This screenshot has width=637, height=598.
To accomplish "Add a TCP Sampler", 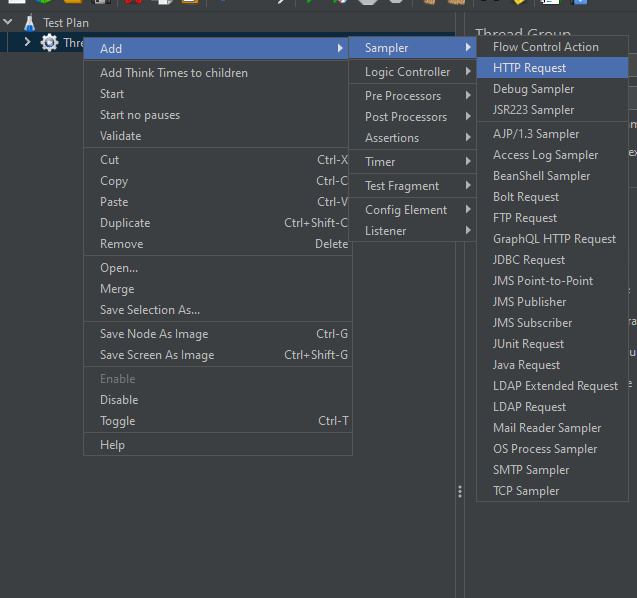I will pyautogui.click(x=552, y=491).
